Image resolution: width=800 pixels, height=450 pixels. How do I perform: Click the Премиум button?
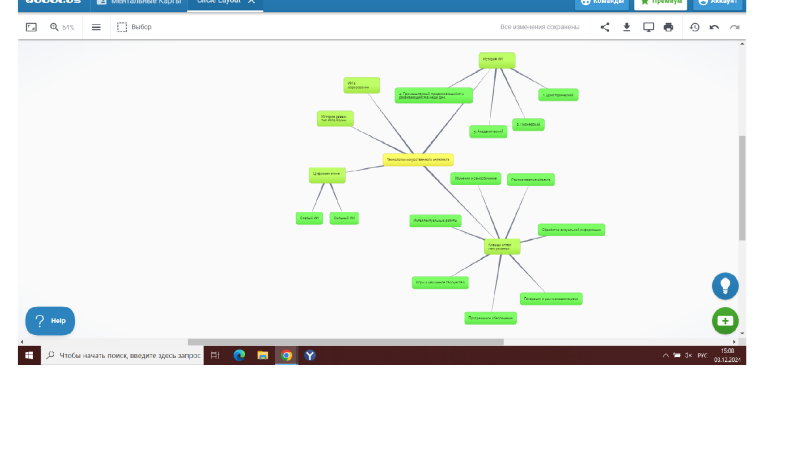(660, 3)
